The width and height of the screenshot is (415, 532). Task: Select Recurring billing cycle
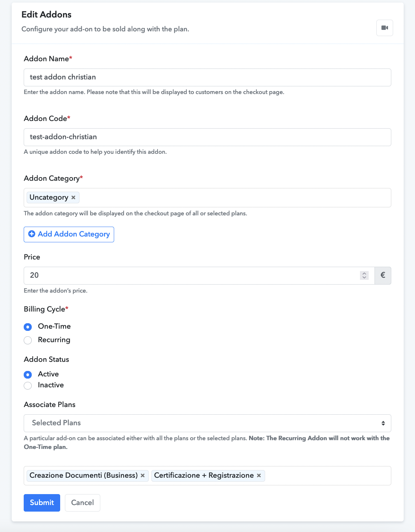pyautogui.click(x=28, y=340)
